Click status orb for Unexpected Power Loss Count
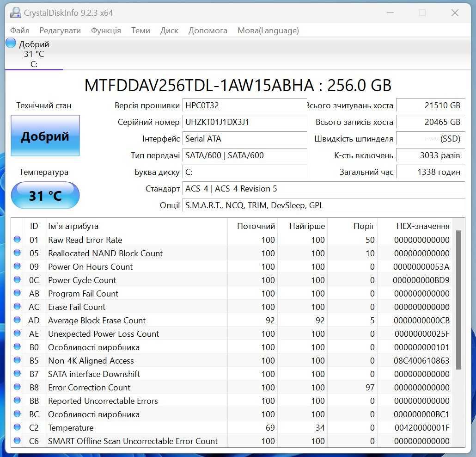476x457 pixels. point(17,333)
